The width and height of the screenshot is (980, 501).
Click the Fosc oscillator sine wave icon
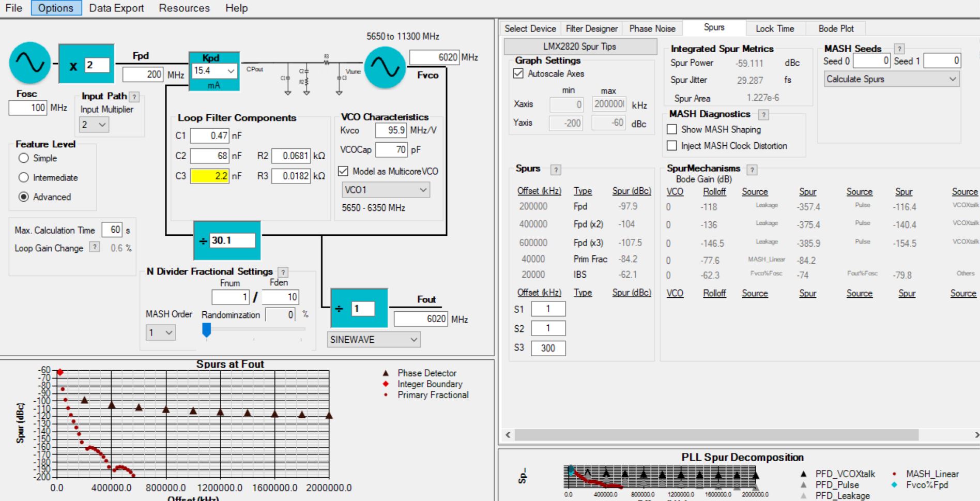(30, 63)
